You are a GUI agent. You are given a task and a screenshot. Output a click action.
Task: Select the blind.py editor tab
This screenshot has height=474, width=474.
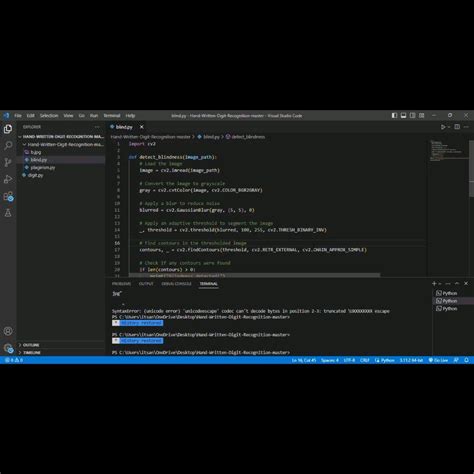click(124, 127)
